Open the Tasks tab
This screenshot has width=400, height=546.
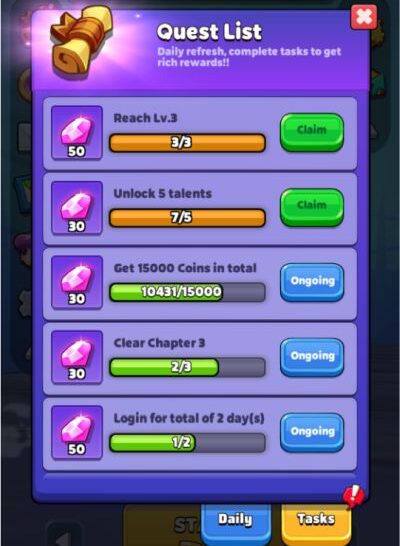coord(316,523)
